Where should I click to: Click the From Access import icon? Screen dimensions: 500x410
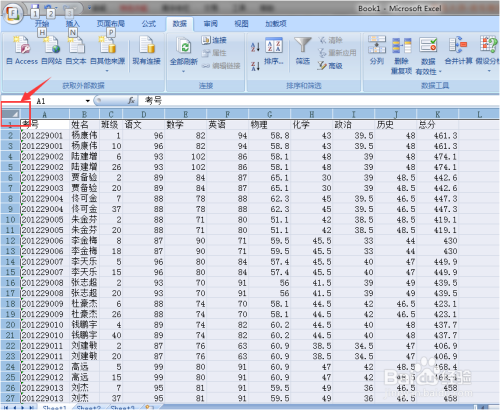click(22, 45)
